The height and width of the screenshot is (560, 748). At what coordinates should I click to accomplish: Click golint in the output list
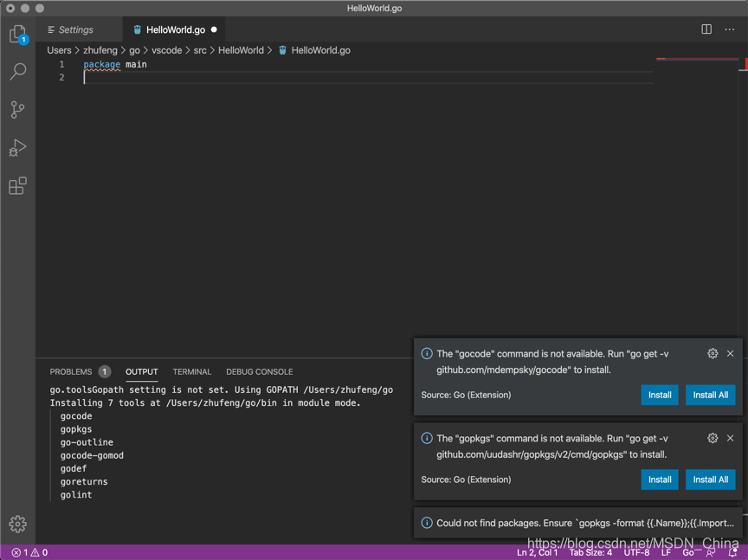click(x=76, y=494)
